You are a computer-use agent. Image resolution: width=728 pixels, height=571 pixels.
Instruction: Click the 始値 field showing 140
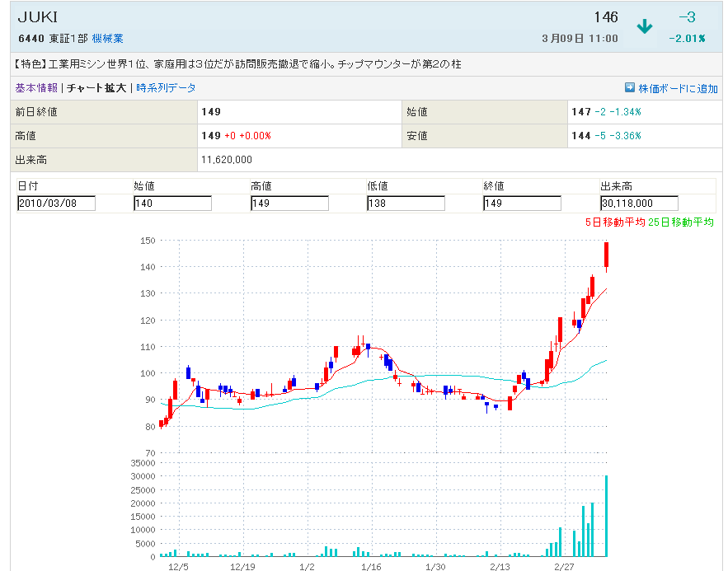[x=172, y=204]
